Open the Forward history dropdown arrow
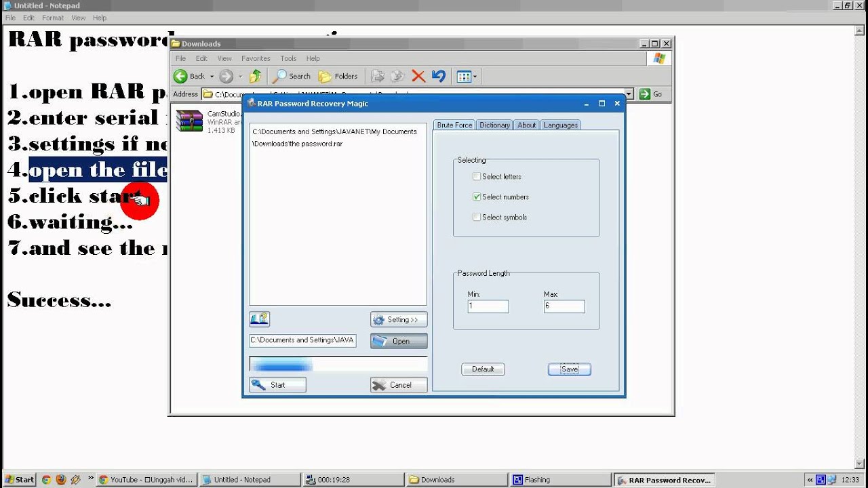 239,77
